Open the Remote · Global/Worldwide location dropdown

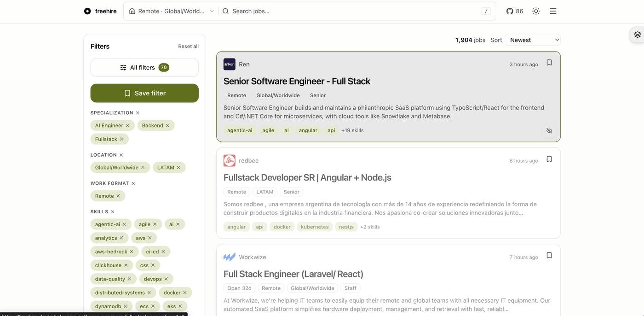[x=171, y=11]
